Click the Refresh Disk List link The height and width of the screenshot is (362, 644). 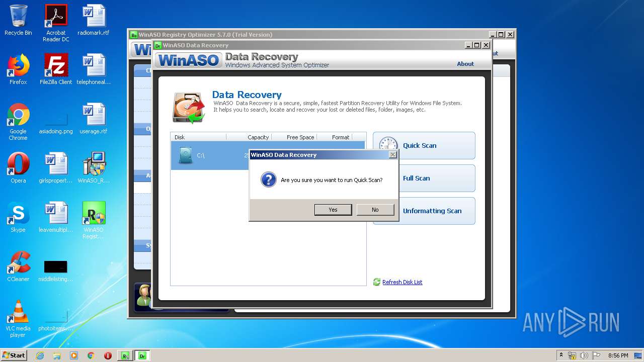click(402, 282)
